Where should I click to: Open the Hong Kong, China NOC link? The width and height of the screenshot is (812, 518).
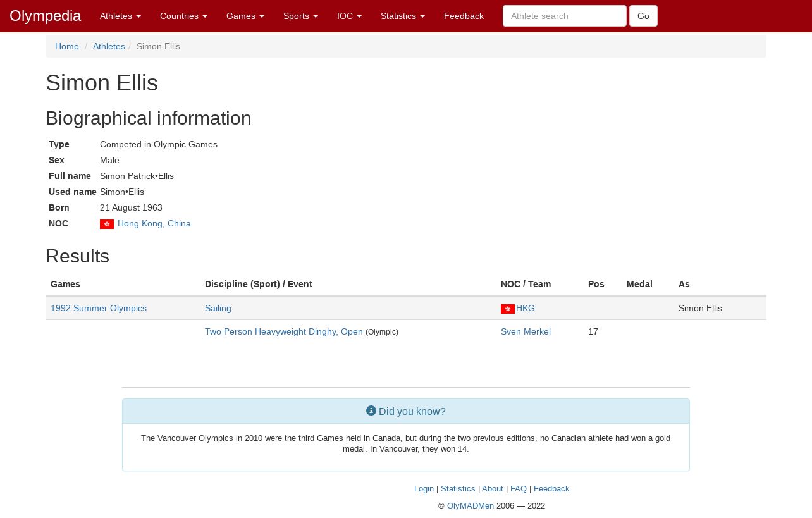click(154, 224)
